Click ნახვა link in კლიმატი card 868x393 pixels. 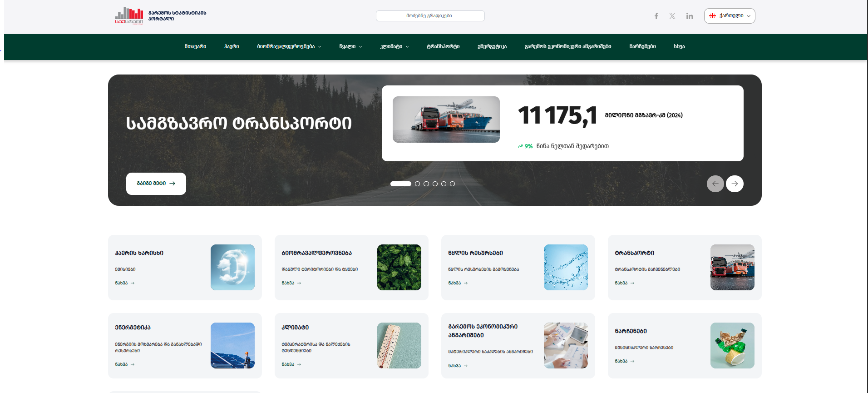(291, 364)
